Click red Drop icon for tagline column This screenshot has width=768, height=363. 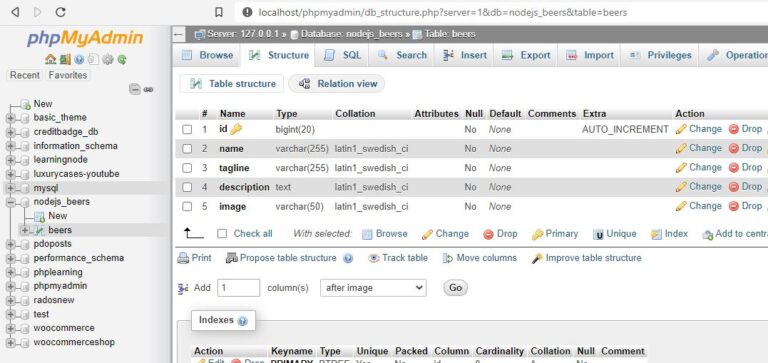(734, 168)
